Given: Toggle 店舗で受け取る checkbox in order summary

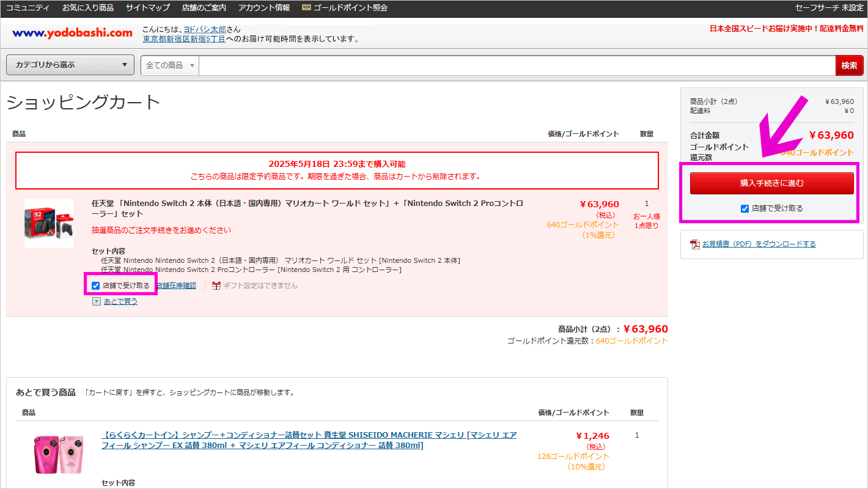Looking at the screenshot, I should coord(745,208).
